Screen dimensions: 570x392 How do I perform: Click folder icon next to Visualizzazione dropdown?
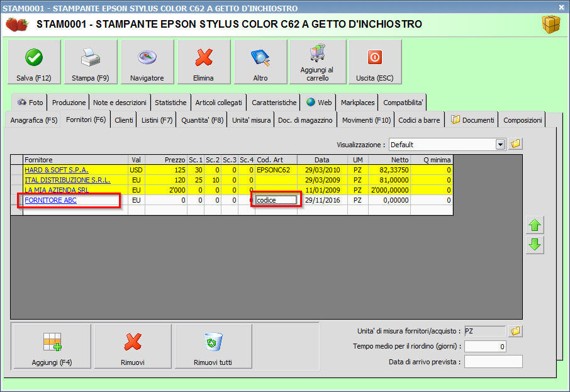point(515,144)
